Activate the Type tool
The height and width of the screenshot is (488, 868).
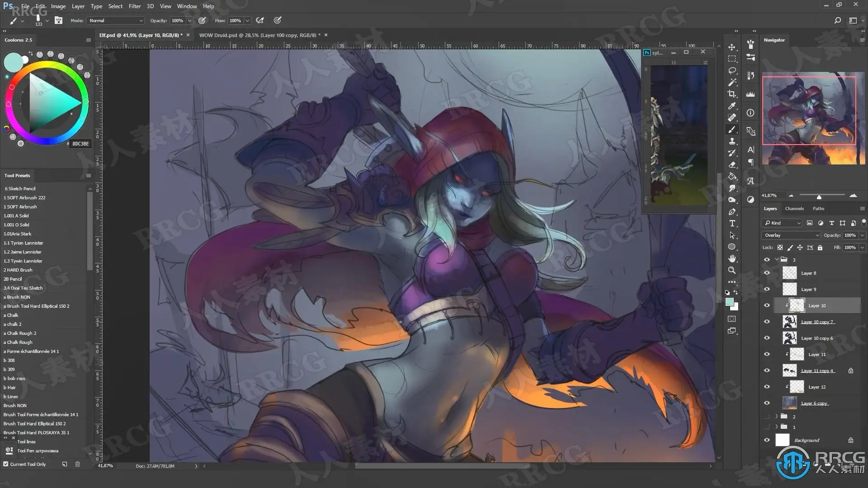(732, 224)
